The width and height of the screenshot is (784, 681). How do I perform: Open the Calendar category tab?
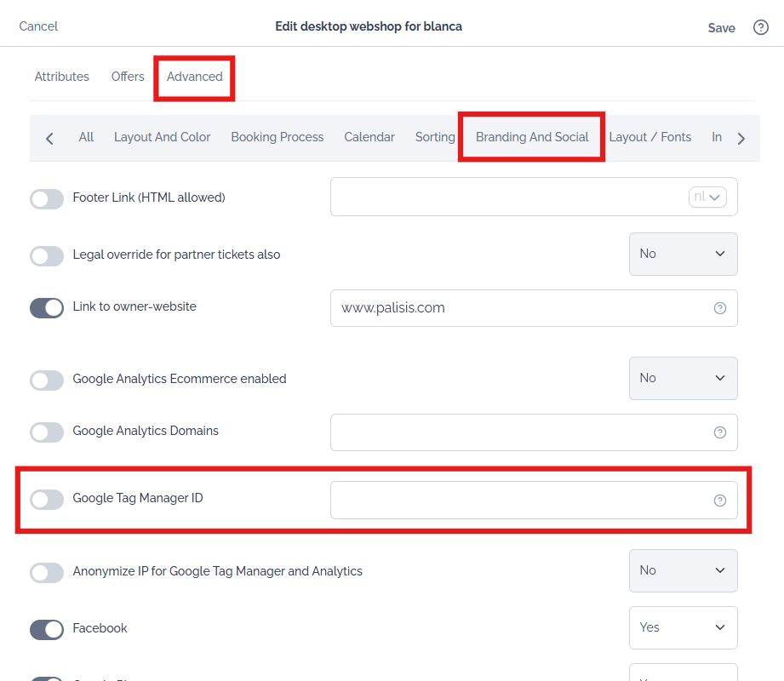(x=369, y=137)
